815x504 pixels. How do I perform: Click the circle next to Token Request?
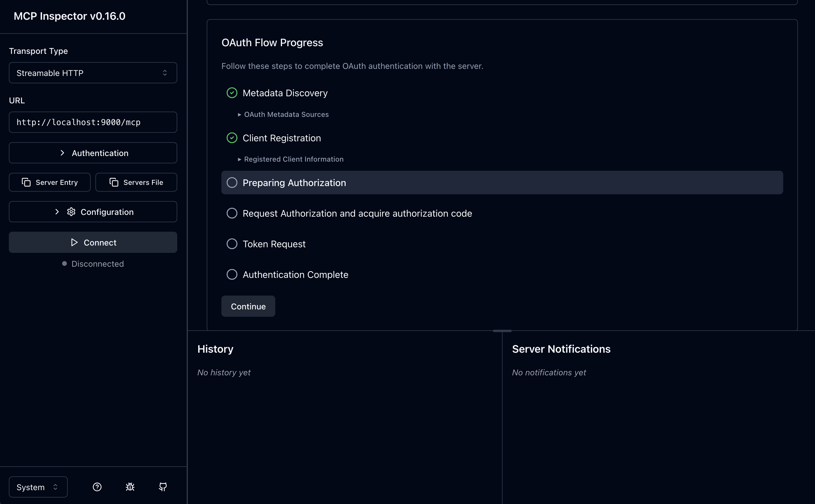[x=232, y=244]
